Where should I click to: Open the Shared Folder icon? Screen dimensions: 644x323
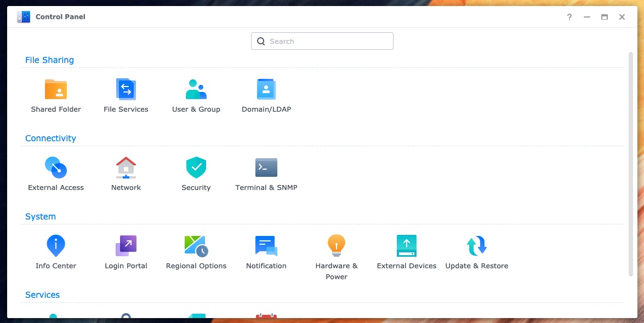point(56,89)
